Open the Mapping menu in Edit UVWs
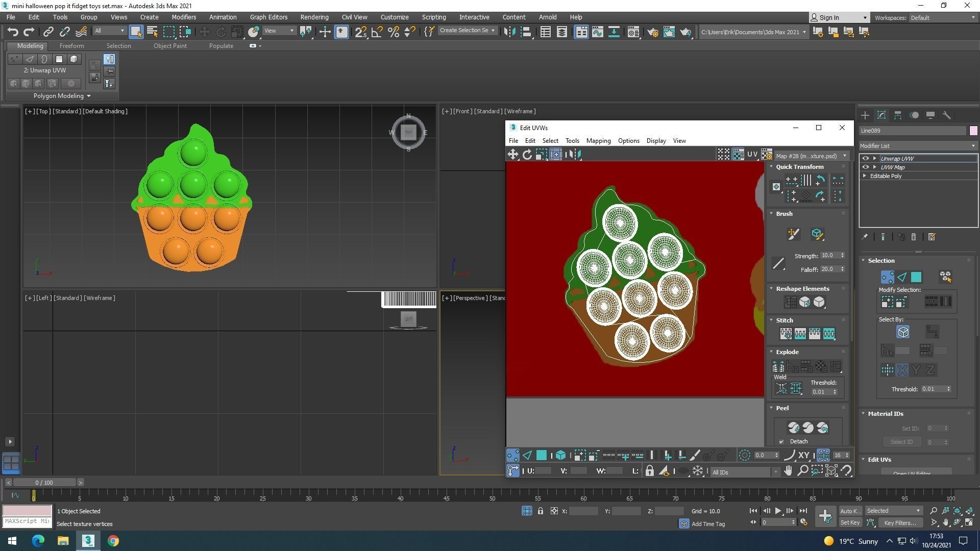 598,141
